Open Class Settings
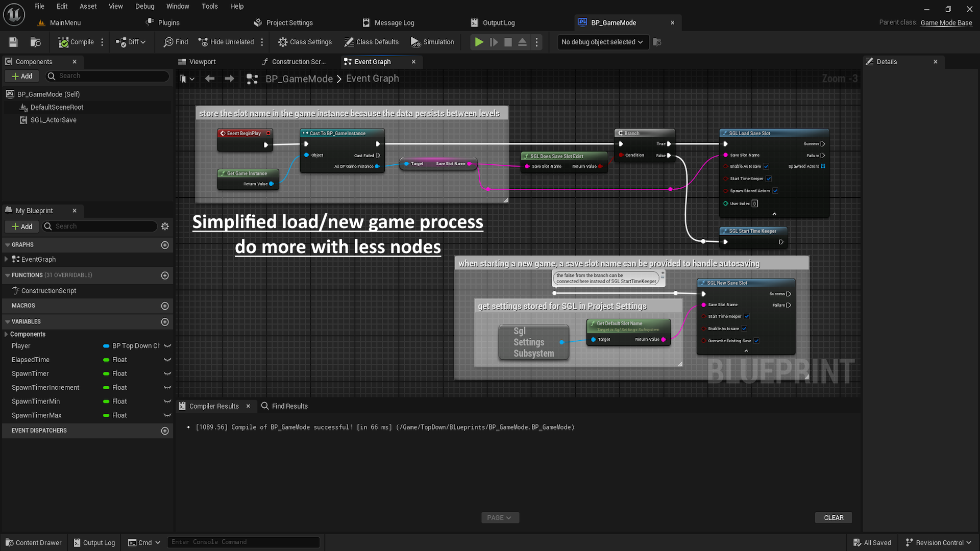 pyautogui.click(x=305, y=42)
